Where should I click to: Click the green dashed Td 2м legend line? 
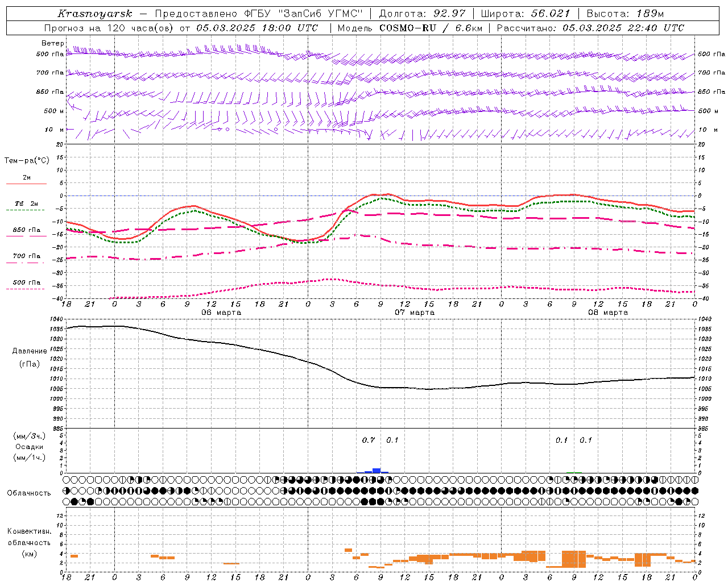click(26, 210)
